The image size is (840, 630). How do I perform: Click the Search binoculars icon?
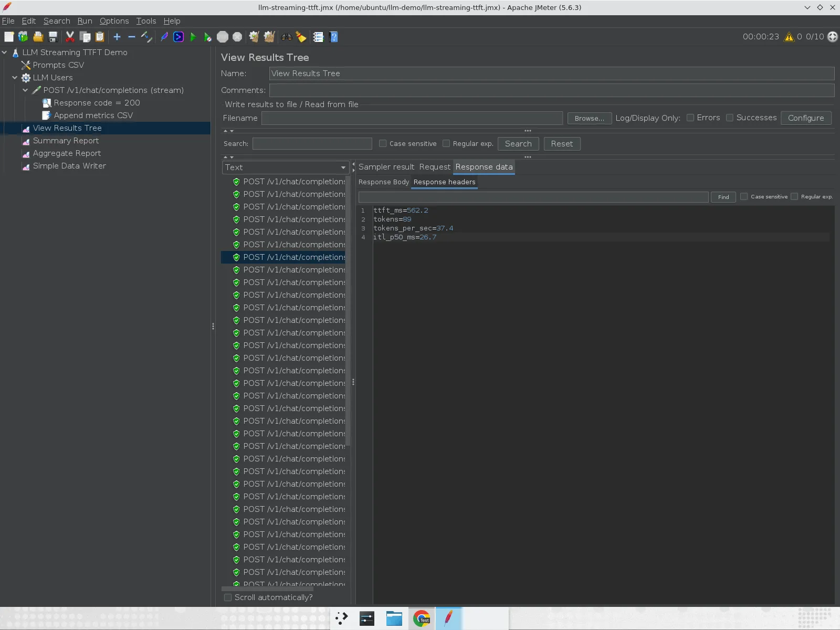click(287, 37)
